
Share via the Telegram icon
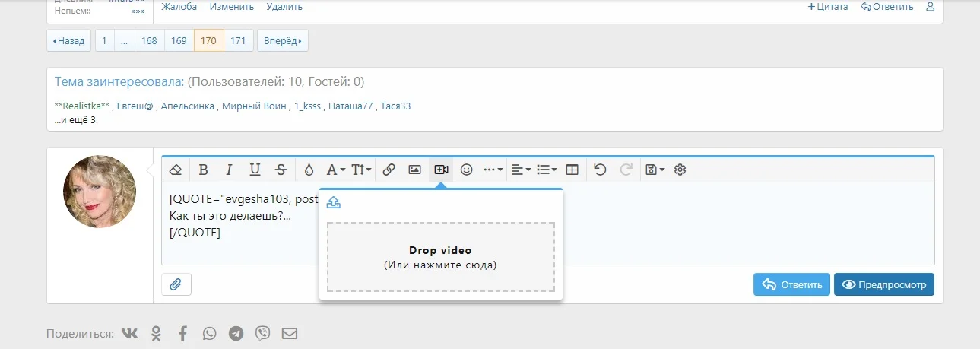tap(236, 333)
